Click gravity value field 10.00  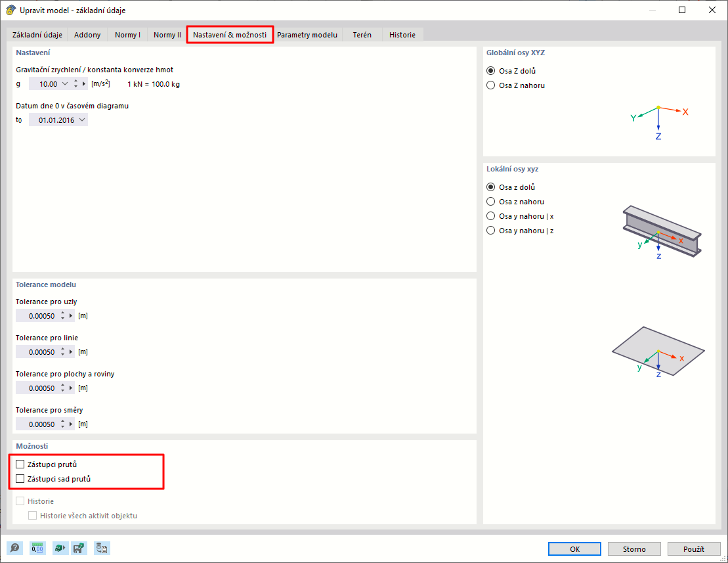[45, 83]
